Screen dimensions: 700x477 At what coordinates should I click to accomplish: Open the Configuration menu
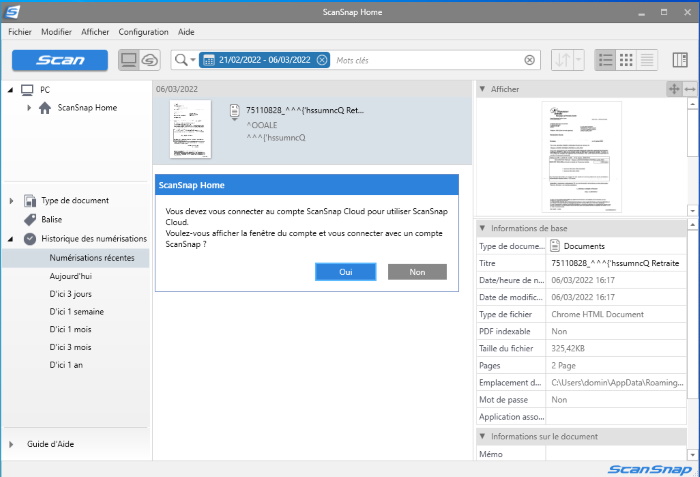143,32
